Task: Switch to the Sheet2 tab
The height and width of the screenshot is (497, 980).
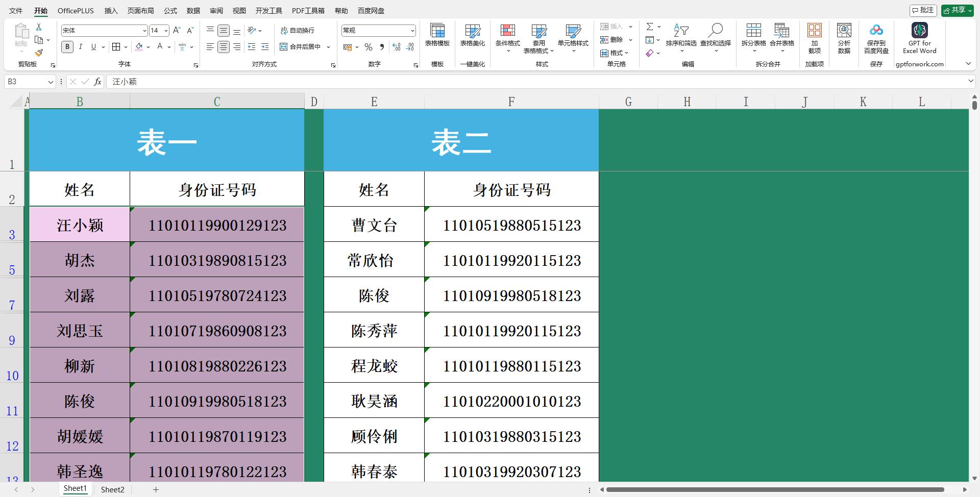Action: (x=112, y=489)
